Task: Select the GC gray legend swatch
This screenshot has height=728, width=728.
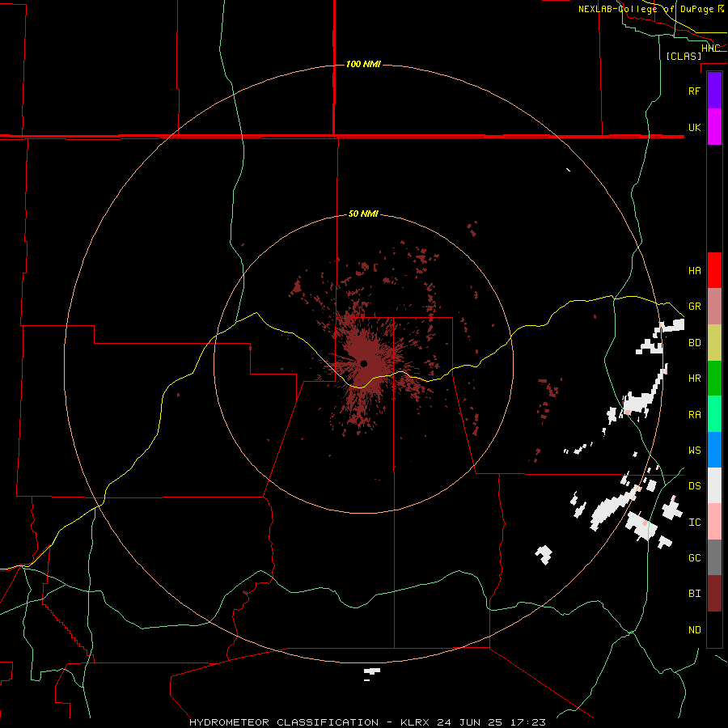Action: pos(714,557)
